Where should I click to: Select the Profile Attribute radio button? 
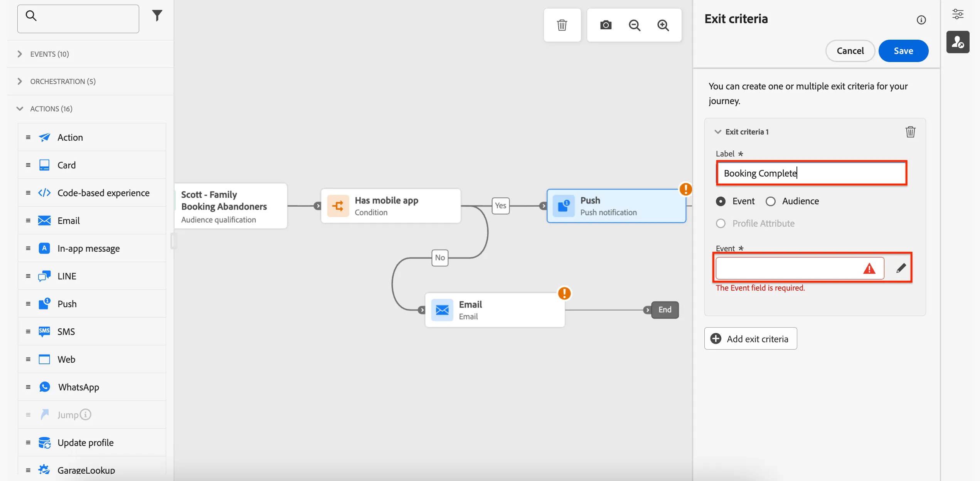[721, 224]
